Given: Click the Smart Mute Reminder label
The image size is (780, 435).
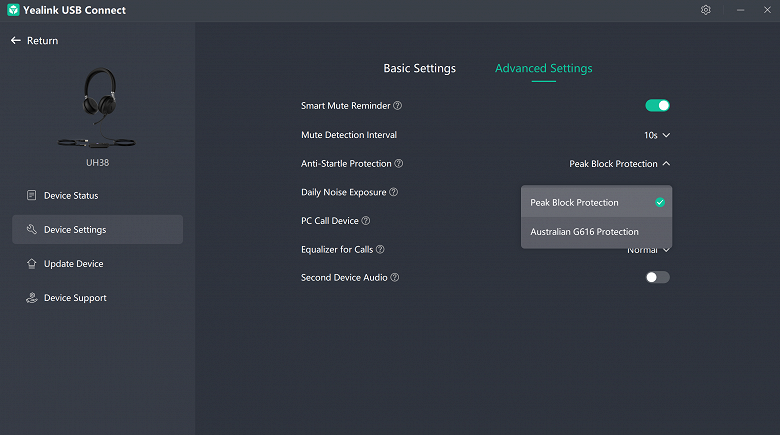Looking at the screenshot, I should 345,106.
